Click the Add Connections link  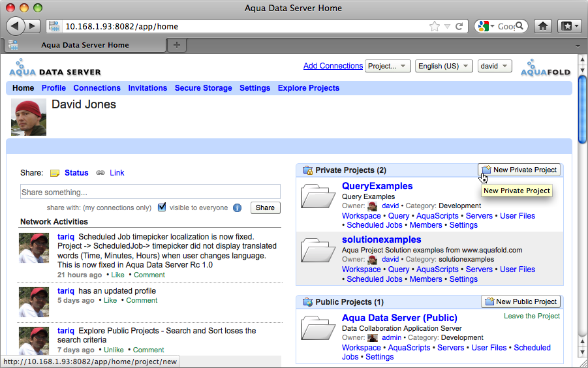click(333, 66)
